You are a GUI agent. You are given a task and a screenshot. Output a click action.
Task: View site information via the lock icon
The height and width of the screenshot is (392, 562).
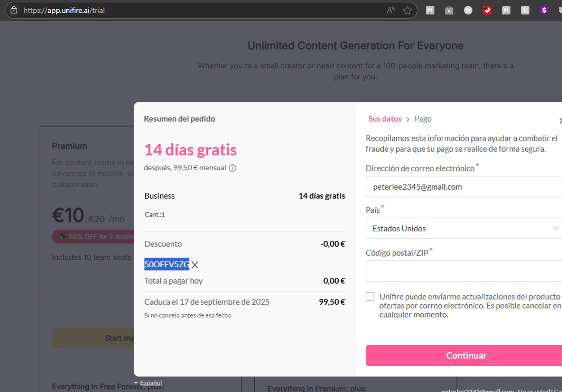(x=14, y=10)
